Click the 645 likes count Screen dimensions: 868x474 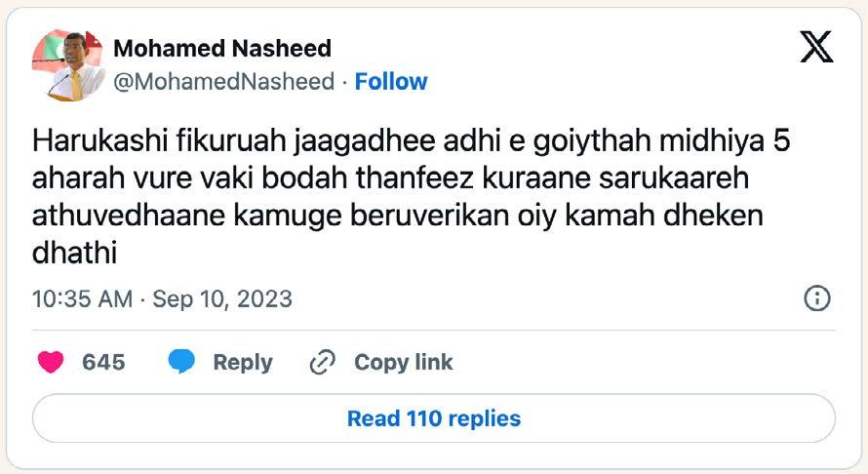103,363
